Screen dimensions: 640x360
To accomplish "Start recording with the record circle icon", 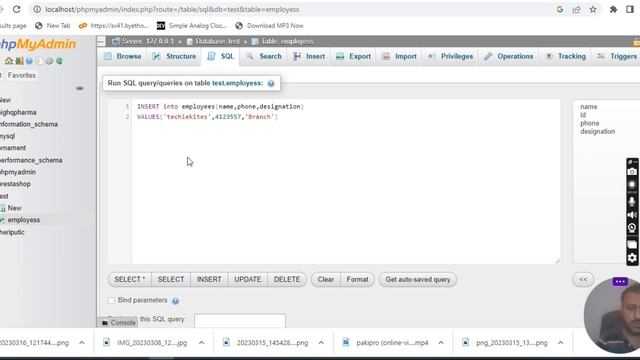I will 632,184.
